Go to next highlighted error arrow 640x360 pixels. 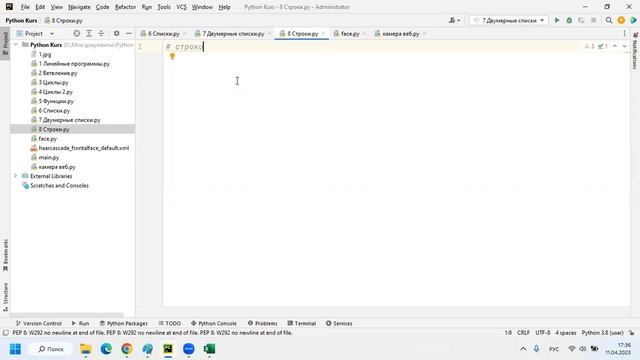coord(624,46)
